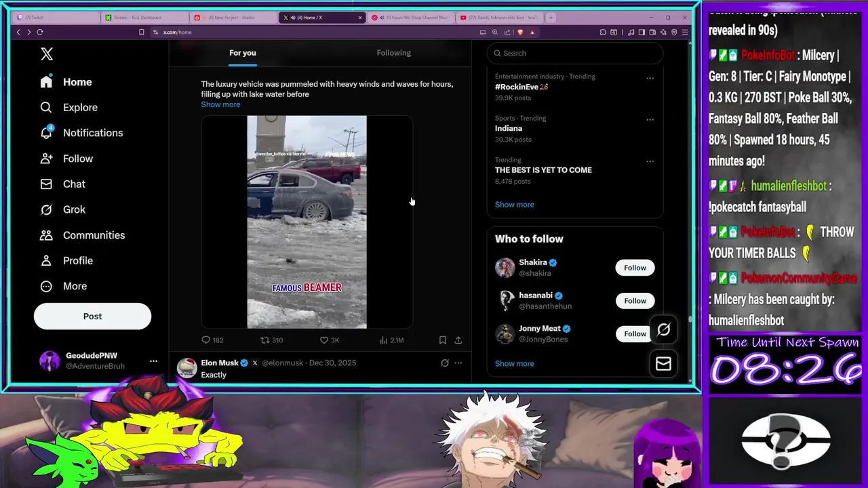Follow Jonny Meat
The width and height of the screenshot is (868, 488).
[635, 334]
